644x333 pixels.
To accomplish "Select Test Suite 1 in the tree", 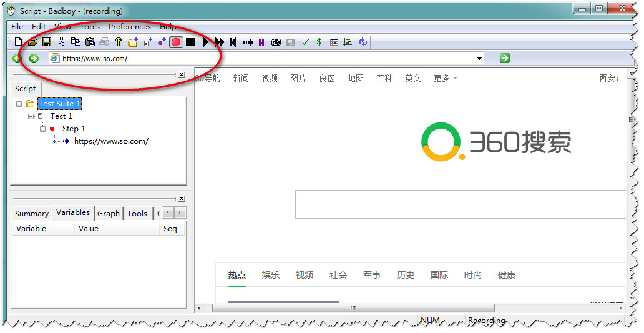I will click(59, 104).
